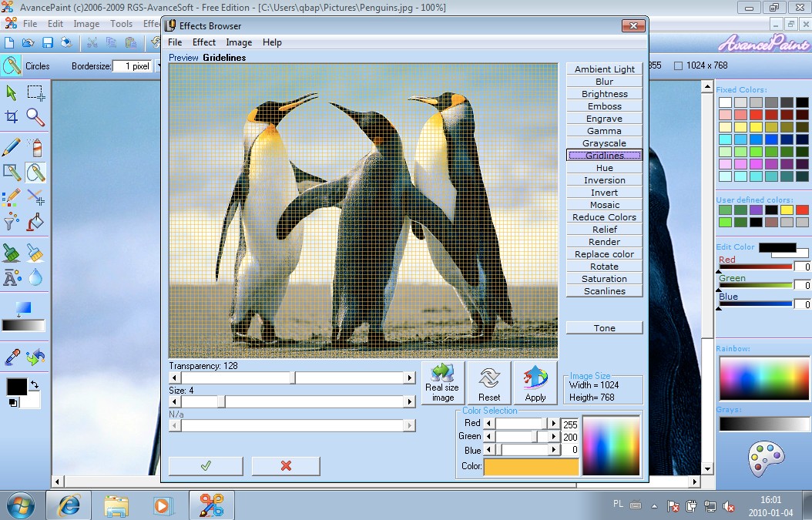The image size is (812, 520).
Task: Activate the Paint bucket fill tool
Action: pyautogui.click(x=35, y=223)
